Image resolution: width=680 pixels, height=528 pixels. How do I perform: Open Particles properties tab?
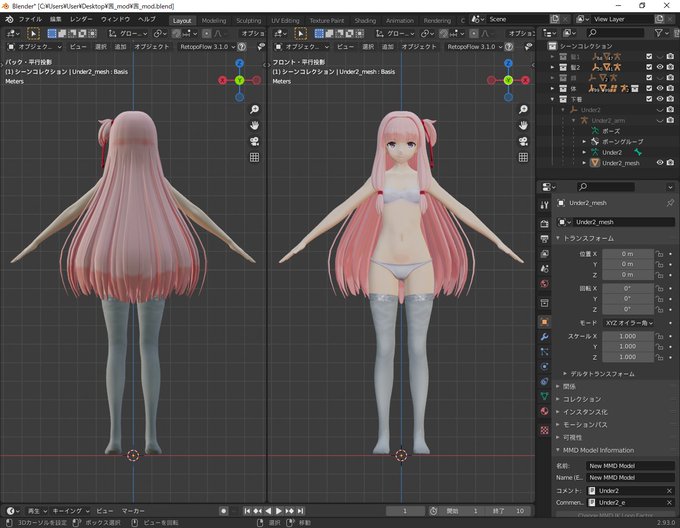pos(545,352)
